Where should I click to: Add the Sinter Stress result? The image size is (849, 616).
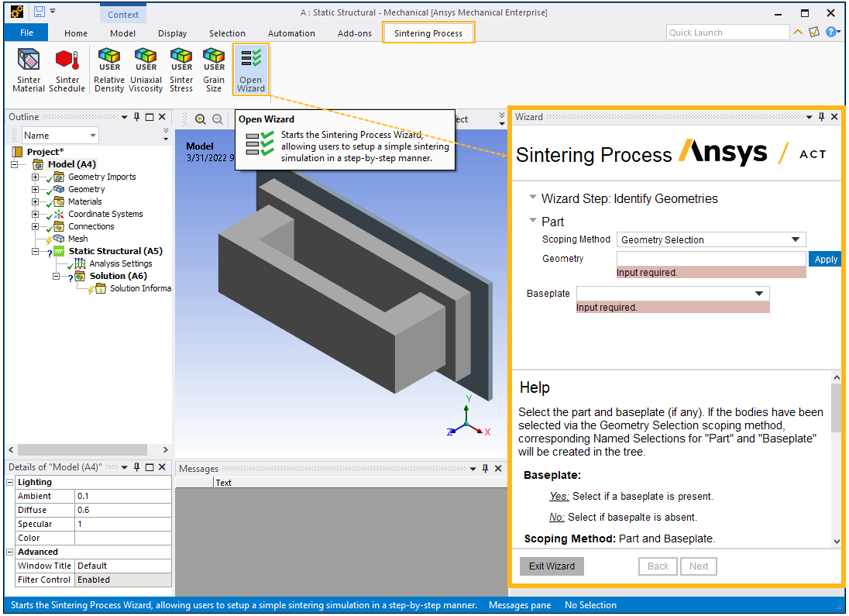(181, 70)
